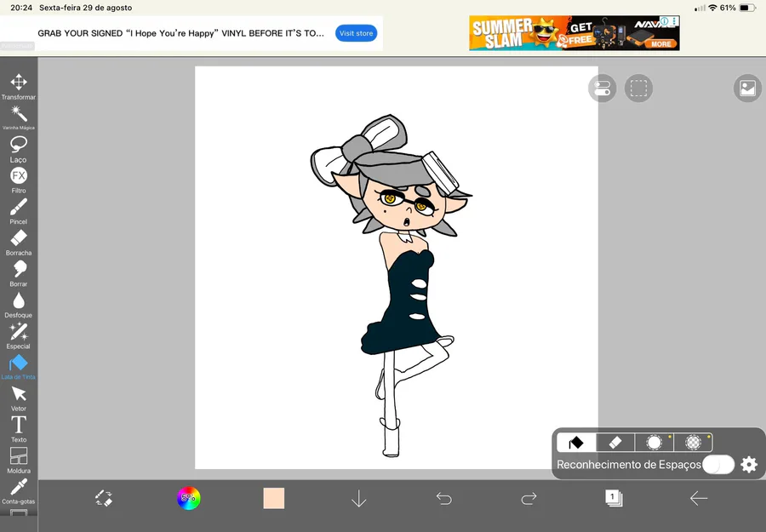Choose the Especial tool
The width and height of the screenshot is (766, 532).
tap(19, 336)
